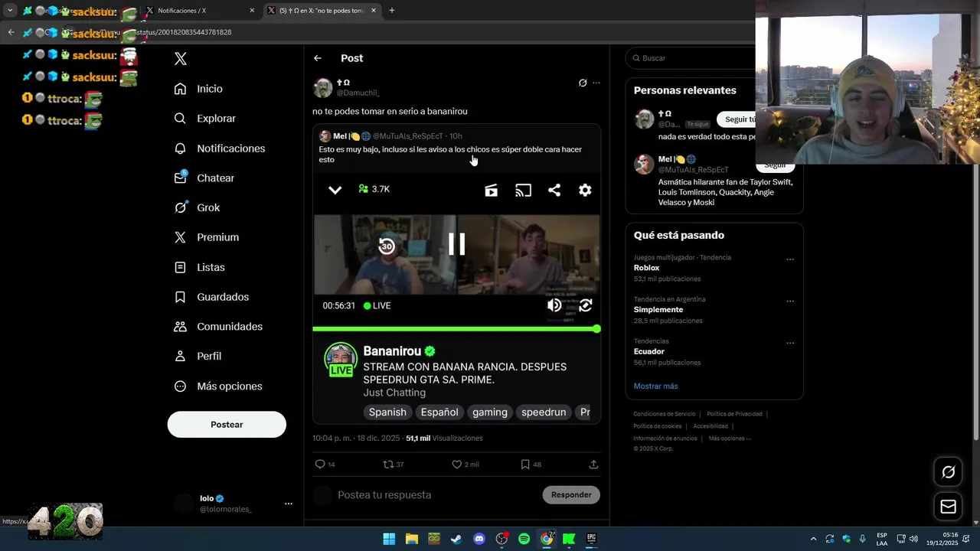Open Guardados bookmarks in sidebar
980x551 pixels.
point(211,297)
